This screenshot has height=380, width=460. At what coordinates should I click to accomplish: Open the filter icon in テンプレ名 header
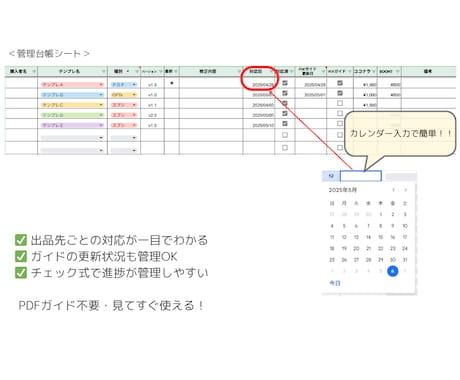click(103, 71)
